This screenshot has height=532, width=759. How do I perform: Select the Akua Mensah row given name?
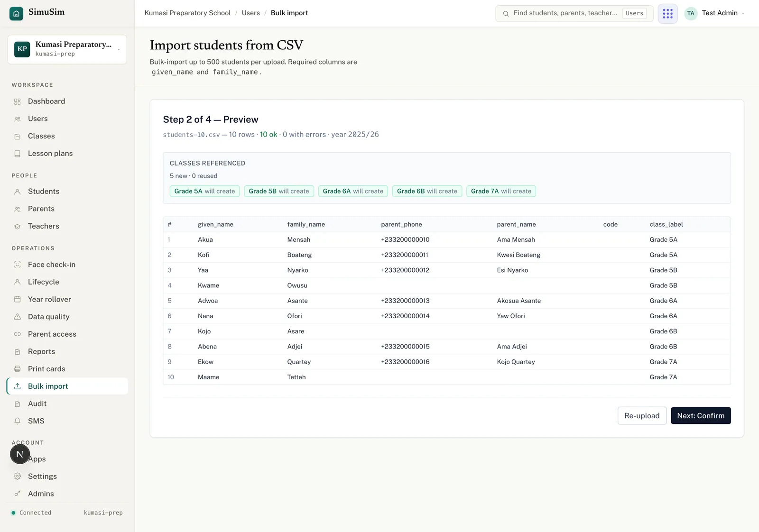(205, 240)
